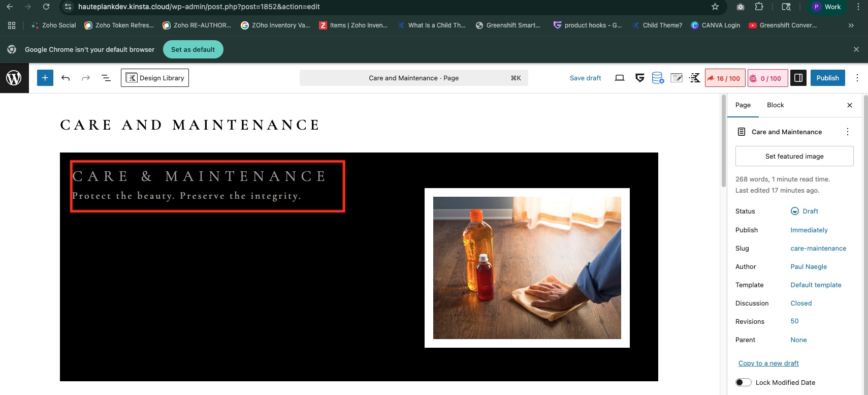The width and height of the screenshot is (868, 395).
Task: Change the parent page None
Action: click(x=798, y=340)
